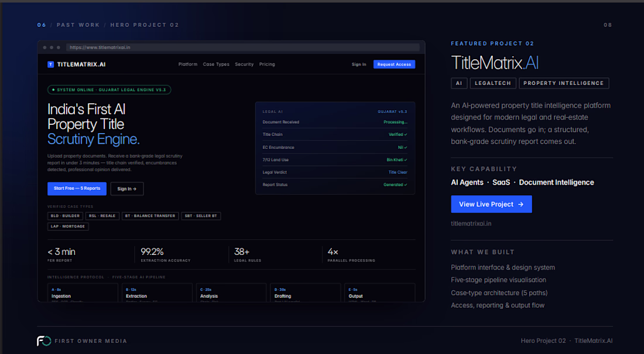Viewport: 644px width, 354px height.
Task: Click the Request Access button
Action: coord(394,64)
